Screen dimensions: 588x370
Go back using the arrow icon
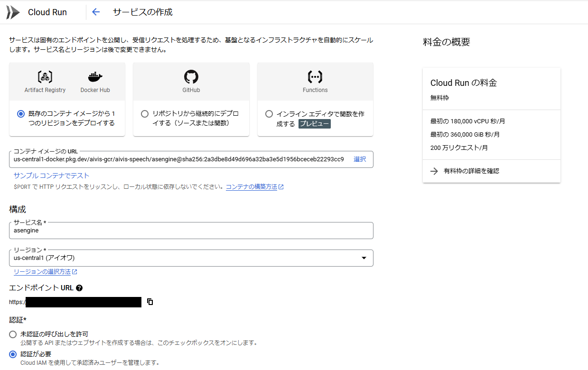pyautogui.click(x=96, y=12)
